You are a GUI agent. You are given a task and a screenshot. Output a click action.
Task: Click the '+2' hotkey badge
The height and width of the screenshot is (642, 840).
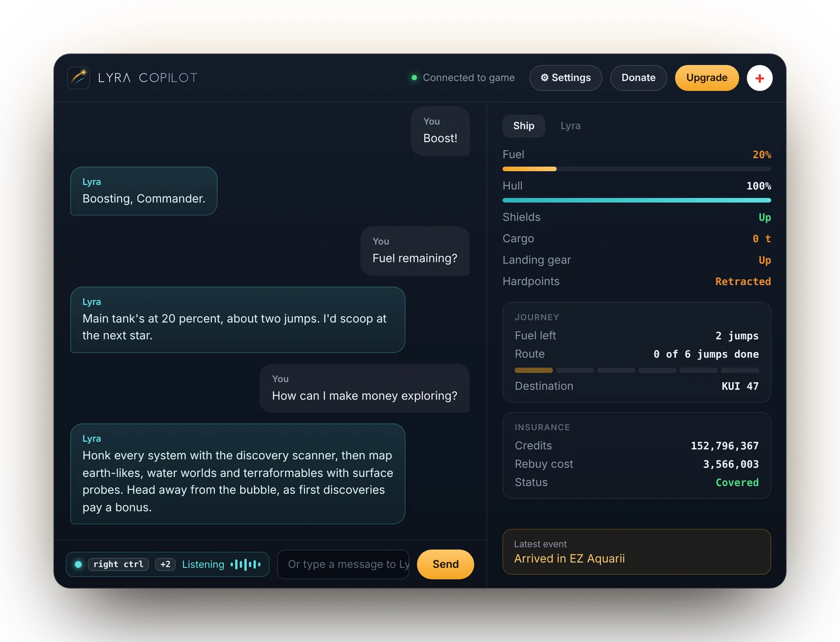(x=165, y=564)
